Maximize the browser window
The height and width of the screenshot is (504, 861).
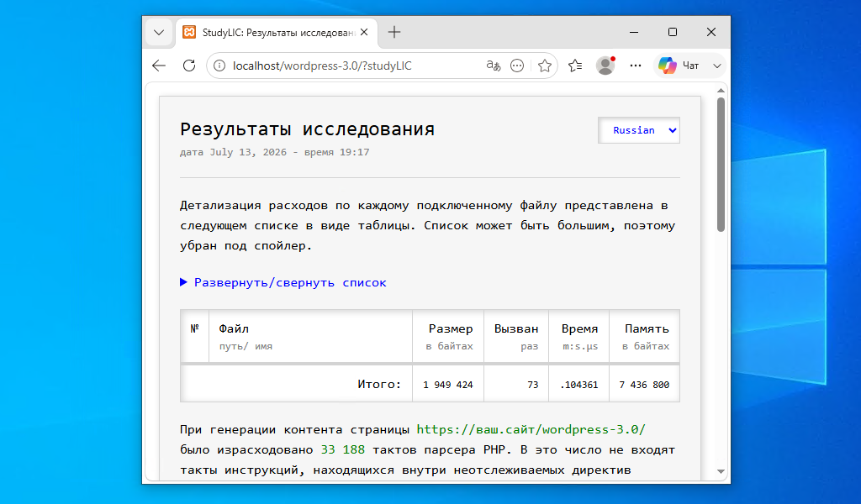[x=672, y=33]
